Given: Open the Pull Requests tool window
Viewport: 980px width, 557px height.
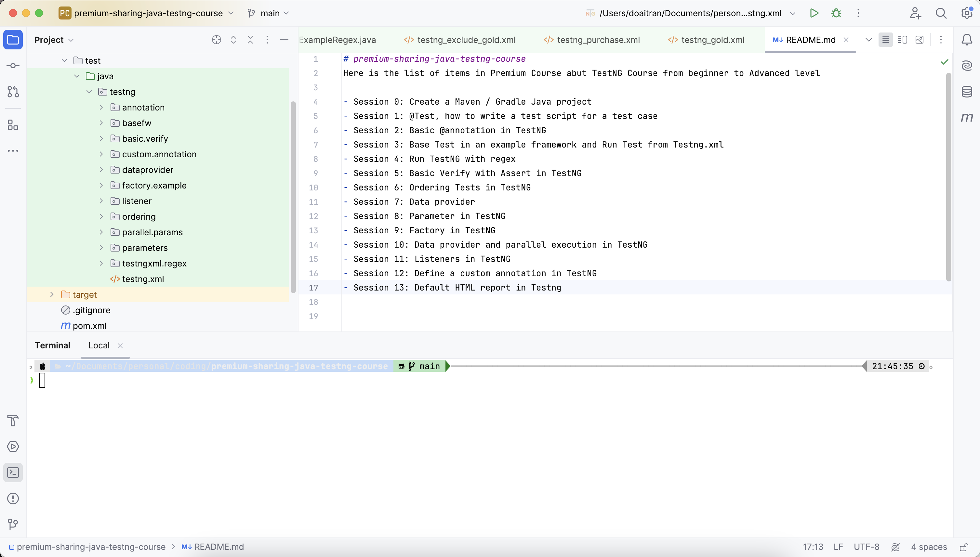Looking at the screenshot, I should [x=13, y=92].
